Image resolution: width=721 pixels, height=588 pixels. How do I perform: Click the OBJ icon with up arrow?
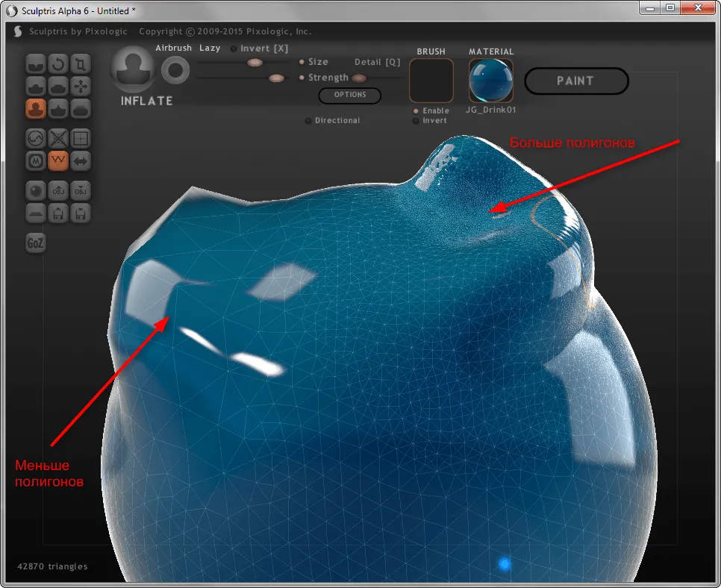point(58,191)
